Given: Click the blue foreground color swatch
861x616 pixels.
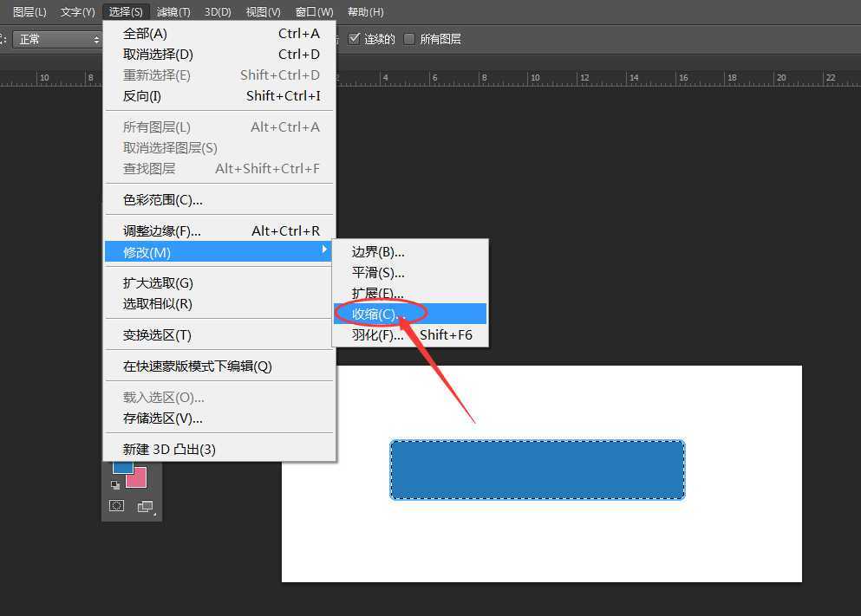Looking at the screenshot, I should 122,468.
